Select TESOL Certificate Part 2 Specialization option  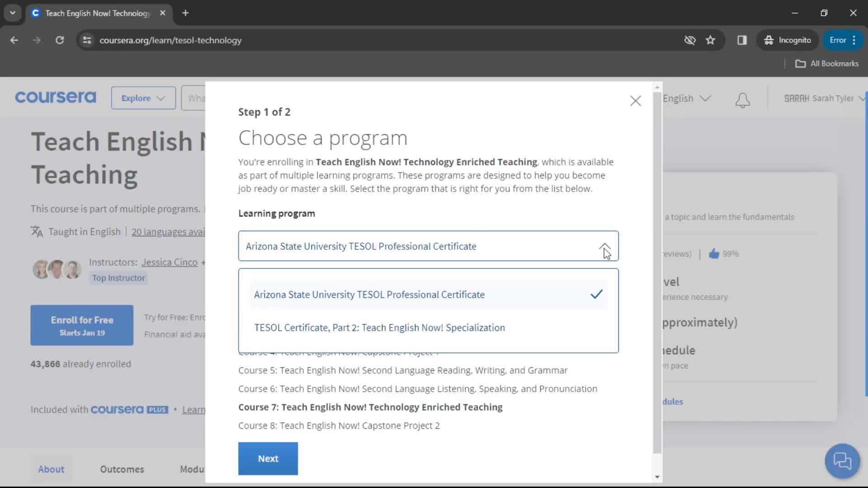coord(380,328)
